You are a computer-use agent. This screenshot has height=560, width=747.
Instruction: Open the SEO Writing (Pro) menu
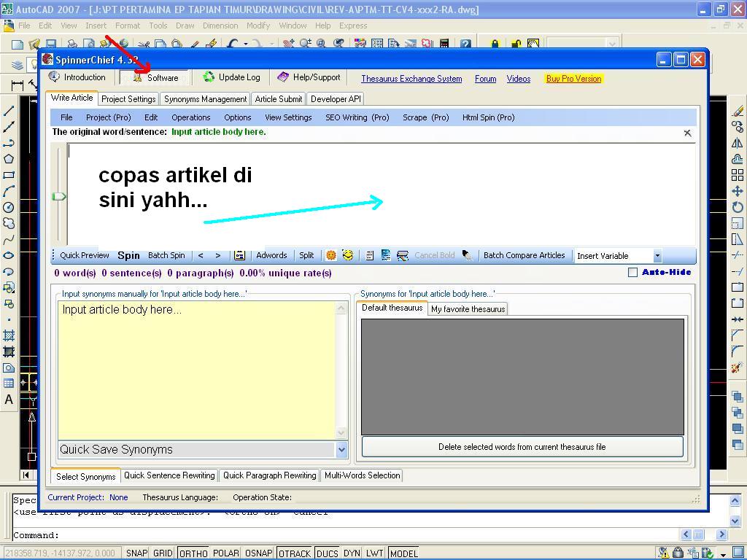pos(357,117)
